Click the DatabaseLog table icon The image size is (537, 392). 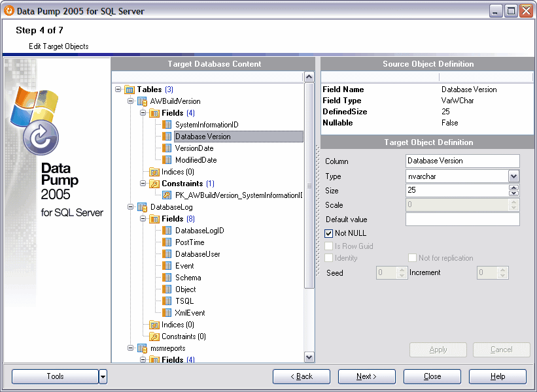[x=142, y=207]
